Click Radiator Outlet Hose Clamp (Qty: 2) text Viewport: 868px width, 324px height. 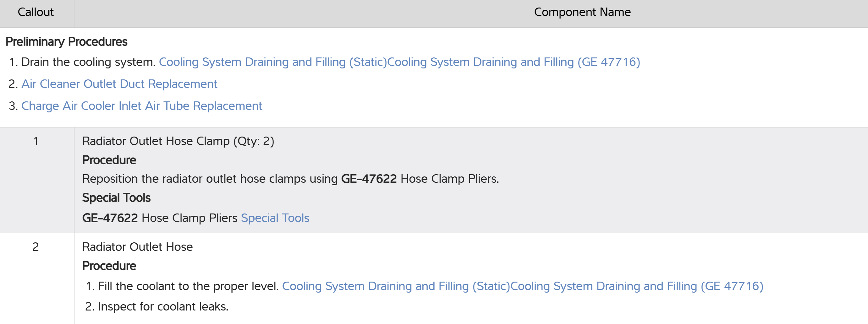[178, 141]
